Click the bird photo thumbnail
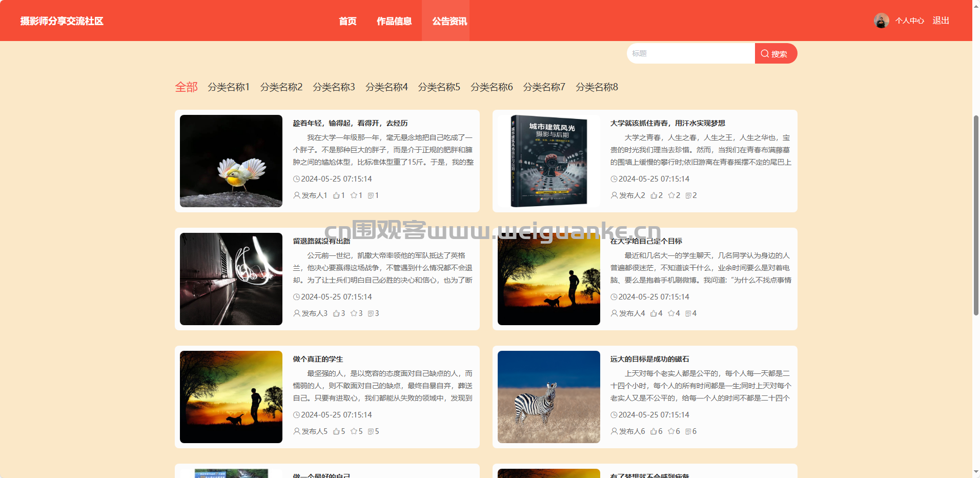This screenshot has height=478, width=980. tap(231, 161)
